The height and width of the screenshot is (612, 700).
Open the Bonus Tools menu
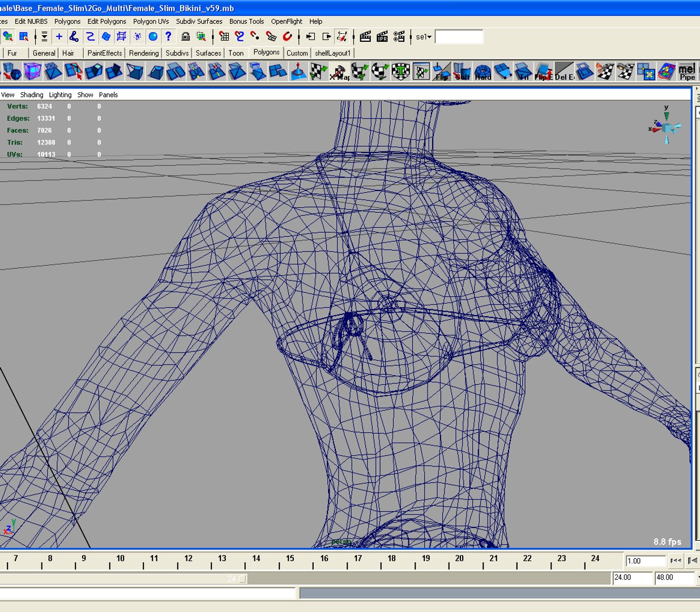[x=246, y=22]
